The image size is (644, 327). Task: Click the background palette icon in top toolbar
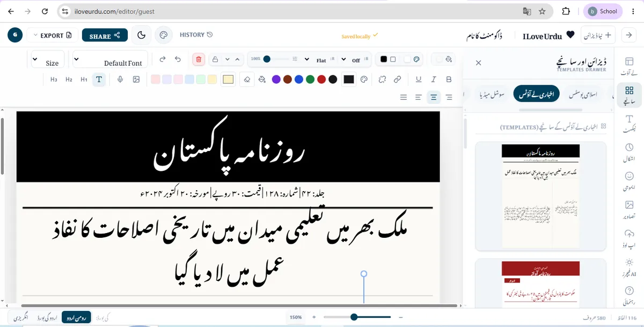click(416, 60)
